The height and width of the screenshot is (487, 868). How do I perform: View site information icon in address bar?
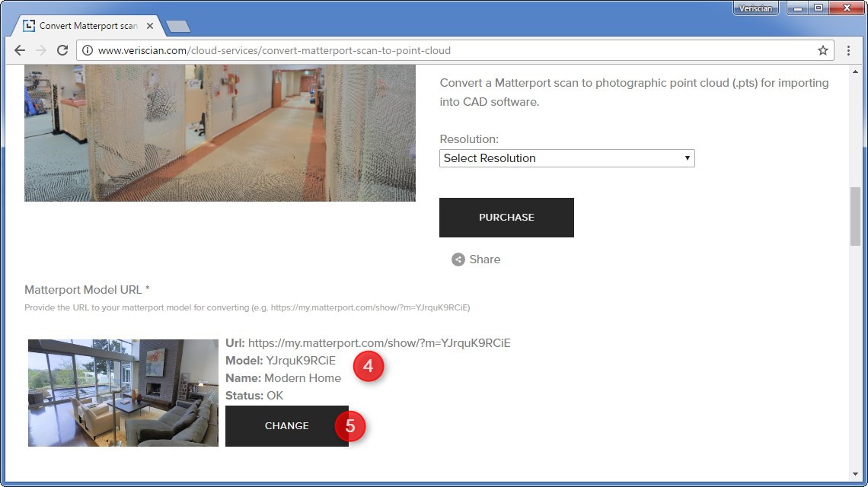click(87, 50)
